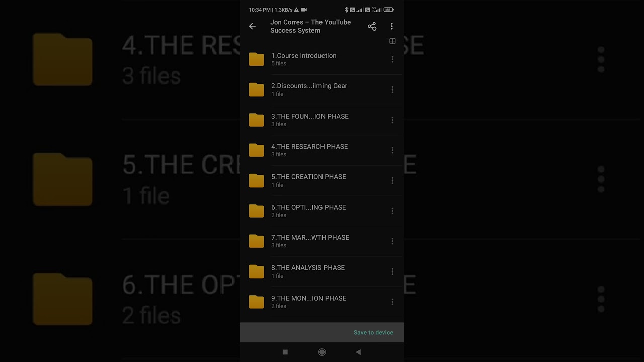Tap Save to device
The width and height of the screenshot is (644, 362).
[373, 332]
